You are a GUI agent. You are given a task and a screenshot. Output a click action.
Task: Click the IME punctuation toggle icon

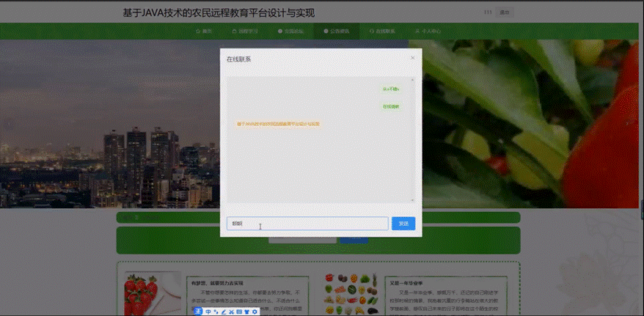click(216, 312)
